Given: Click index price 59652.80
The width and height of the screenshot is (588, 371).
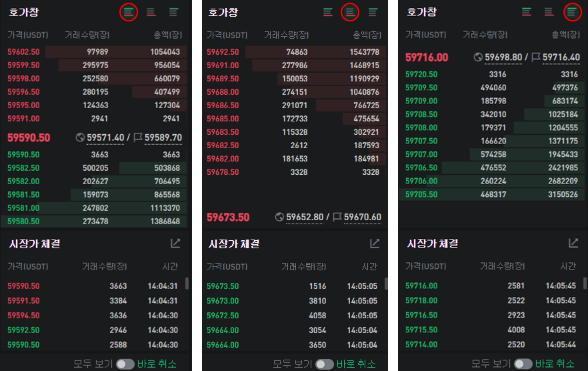Looking at the screenshot, I should (x=305, y=217).
